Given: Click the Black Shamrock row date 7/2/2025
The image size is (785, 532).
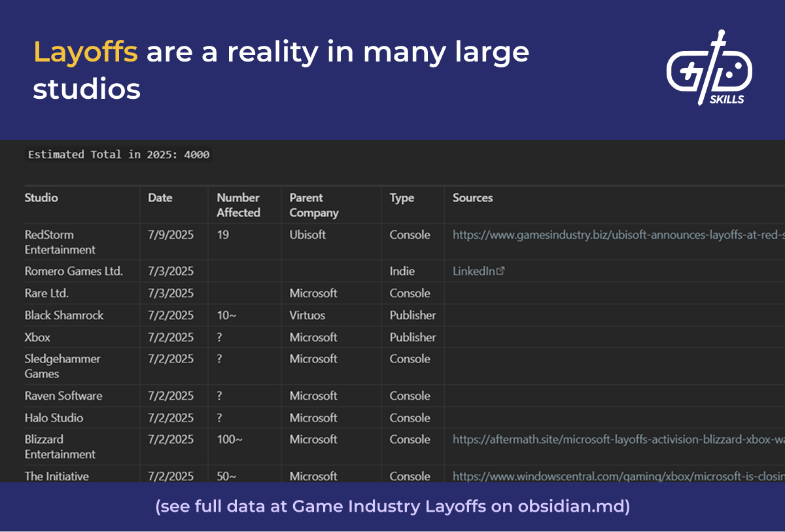Looking at the screenshot, I should tap(171, 315).
